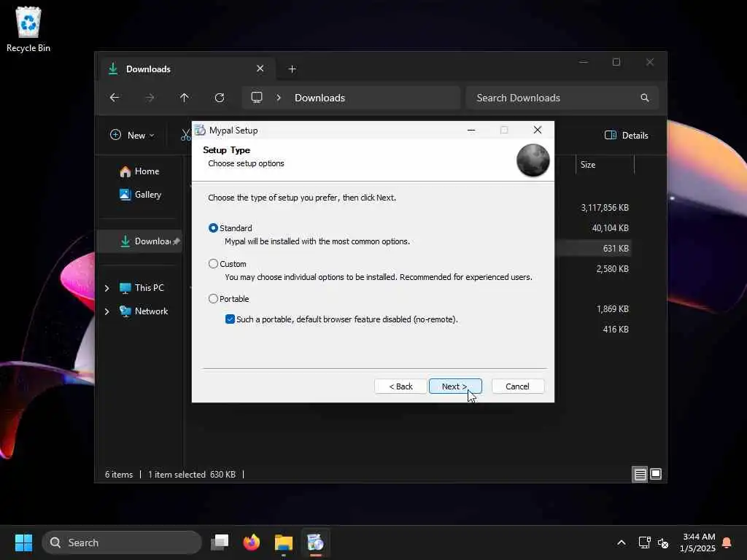747x560 pixels.
Task: Click the 416 KB size cell
Action: (x=616, y=330)
